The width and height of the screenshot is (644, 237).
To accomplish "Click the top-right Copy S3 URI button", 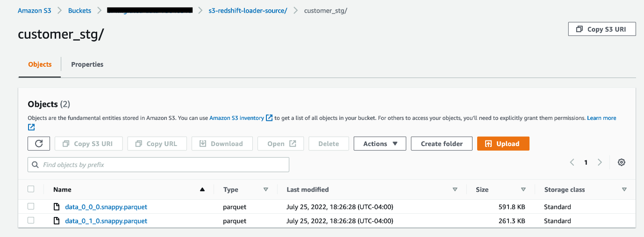I will pyautogui.click(x=602, y=29).
